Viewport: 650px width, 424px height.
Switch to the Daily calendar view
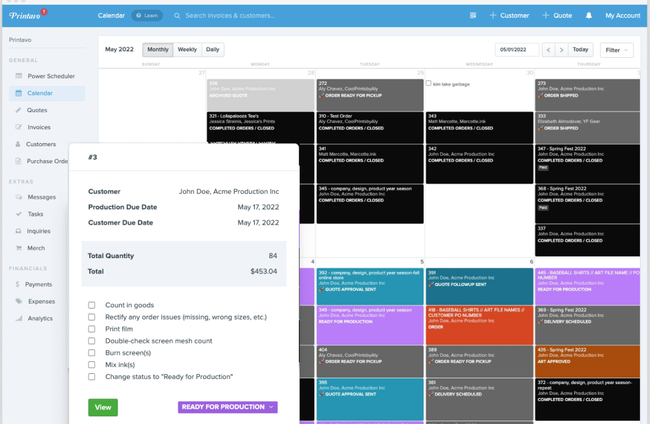(213, 49)
